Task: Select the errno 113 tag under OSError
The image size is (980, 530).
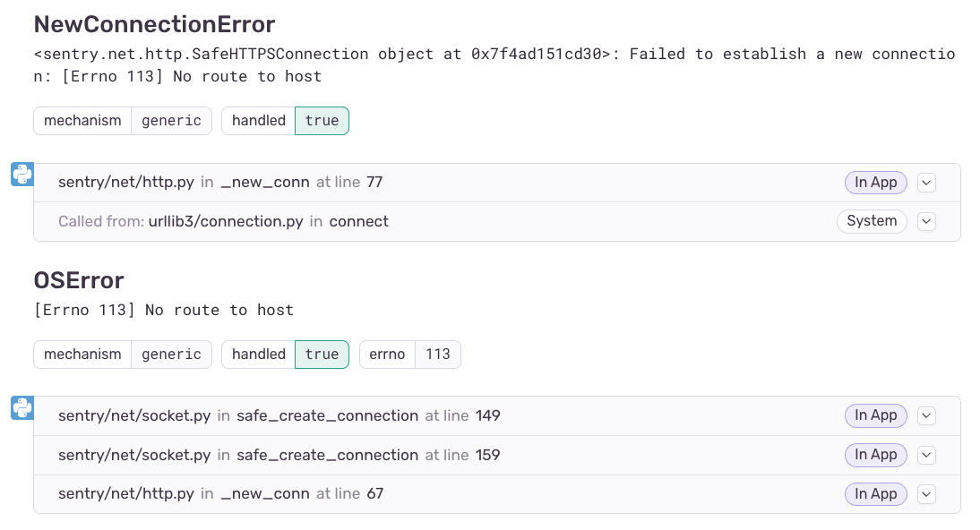Action: [x=409, y=354]
